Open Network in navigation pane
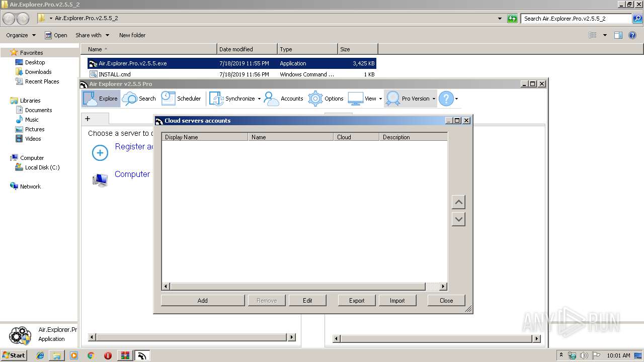Image resolution: width=644 pixels, height=362 pixels. (30, 187)
